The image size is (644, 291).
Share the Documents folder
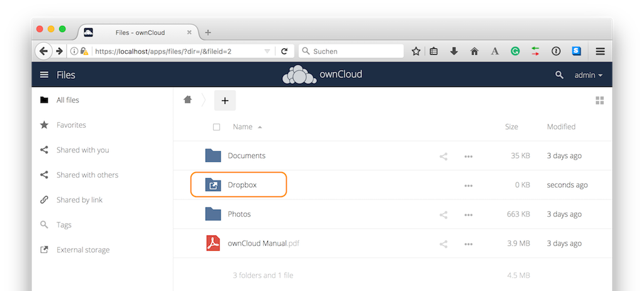click(443, 156)
